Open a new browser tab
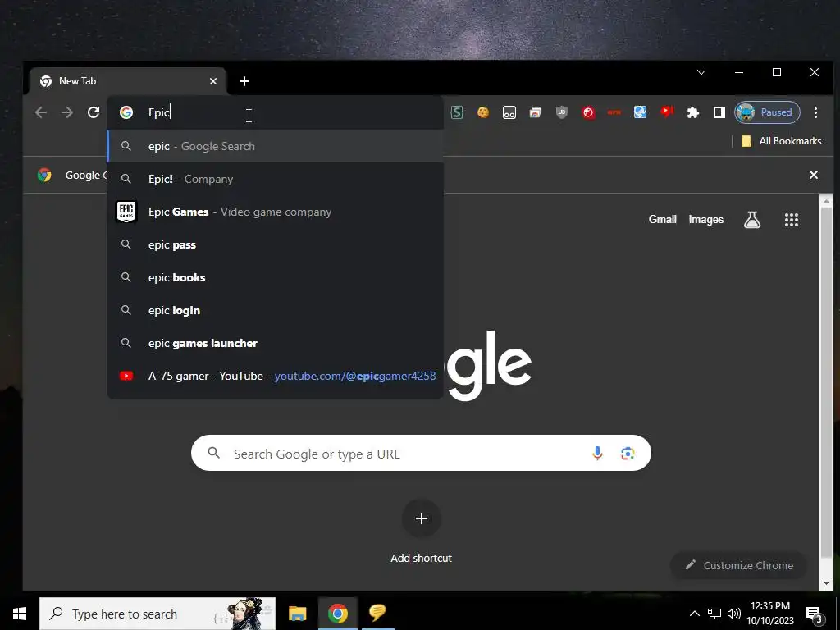The image size is (840, 630). tap(244, 81)
